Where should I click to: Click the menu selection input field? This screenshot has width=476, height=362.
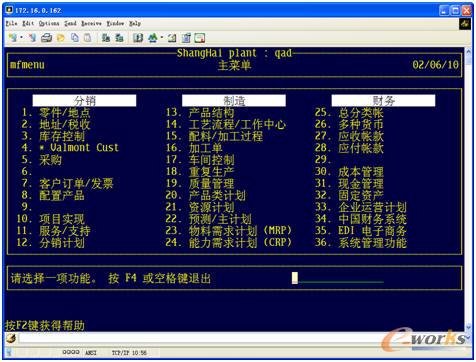point(338,278)
